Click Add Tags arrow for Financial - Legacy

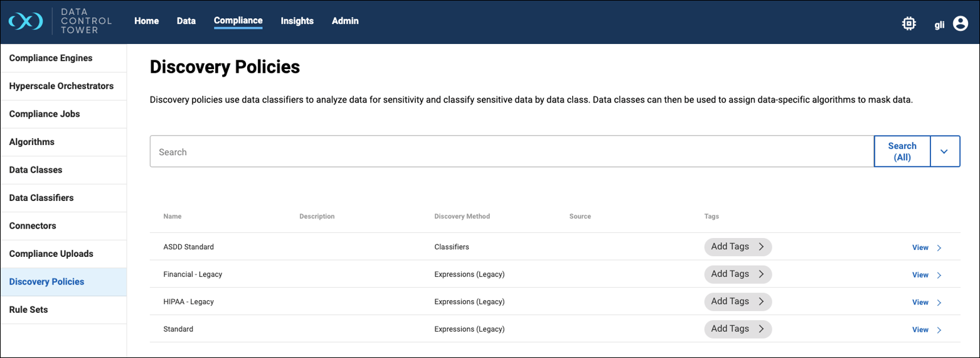(761, 274)
